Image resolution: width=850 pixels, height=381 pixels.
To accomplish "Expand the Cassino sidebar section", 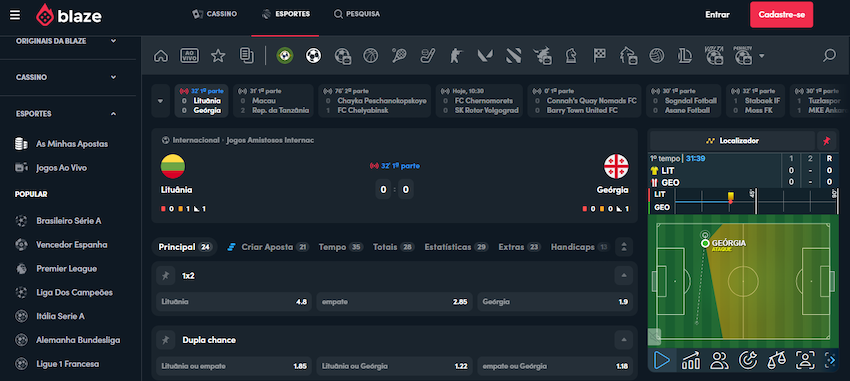I will click(113, 77).
